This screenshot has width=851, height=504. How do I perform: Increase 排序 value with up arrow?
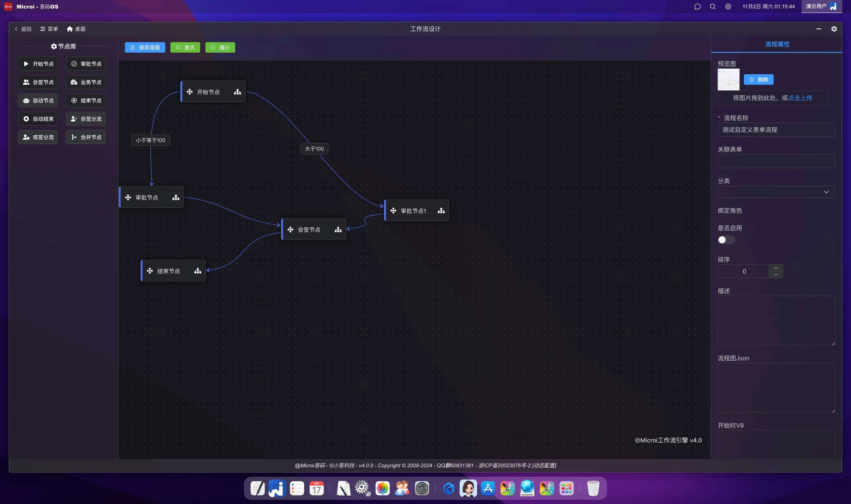[x=776, y=268]
